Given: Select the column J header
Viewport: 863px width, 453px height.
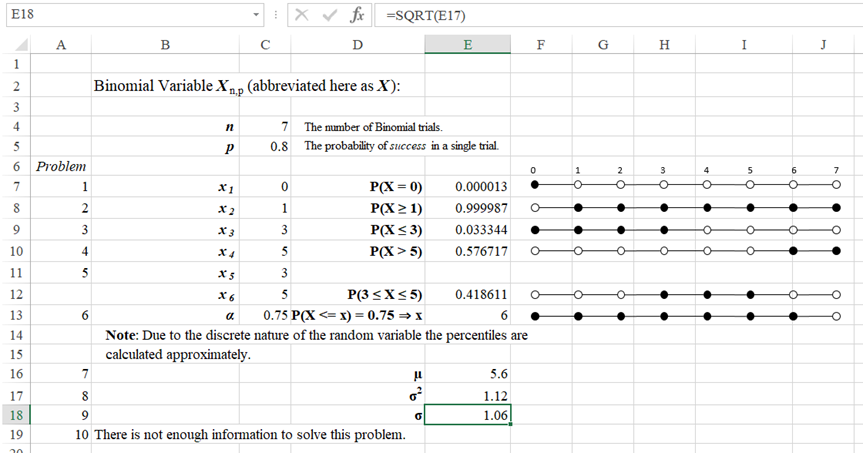Looking at the screenshot, I should click(820, 44).
